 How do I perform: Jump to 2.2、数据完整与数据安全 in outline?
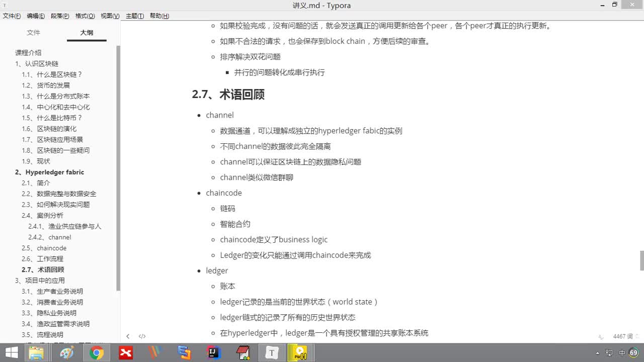(x=59, y=194)
